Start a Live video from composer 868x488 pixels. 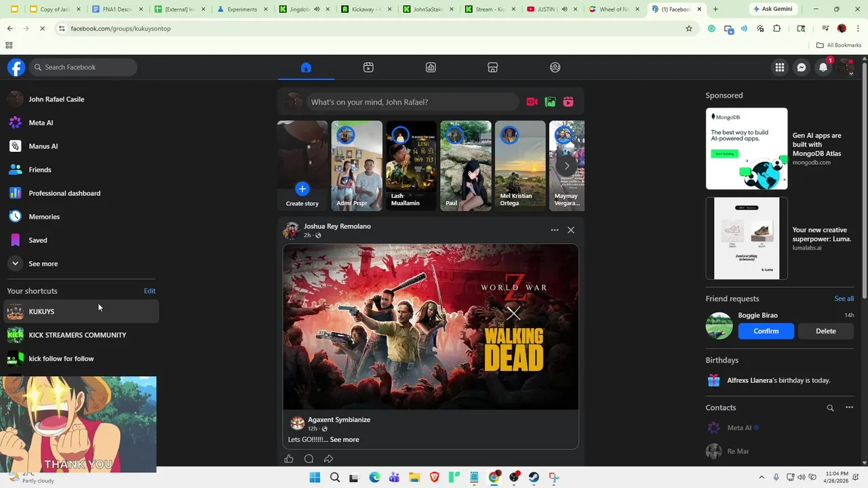[532, 102]
